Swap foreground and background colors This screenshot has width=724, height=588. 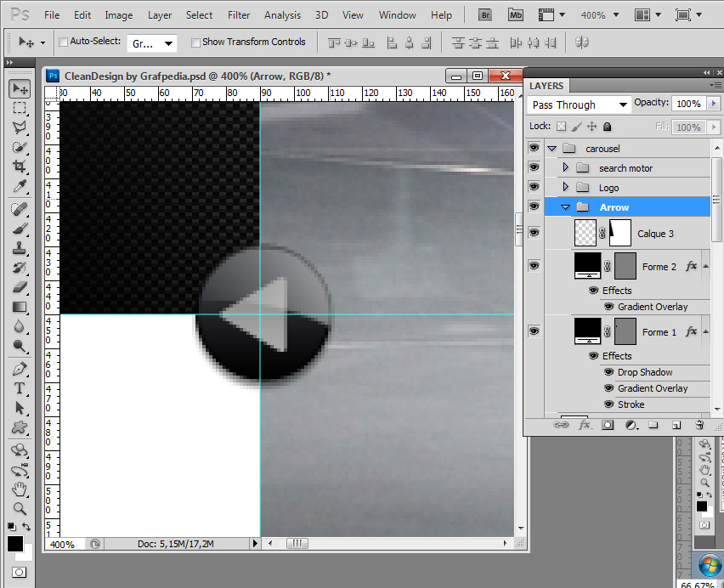(x=27, y=526)
